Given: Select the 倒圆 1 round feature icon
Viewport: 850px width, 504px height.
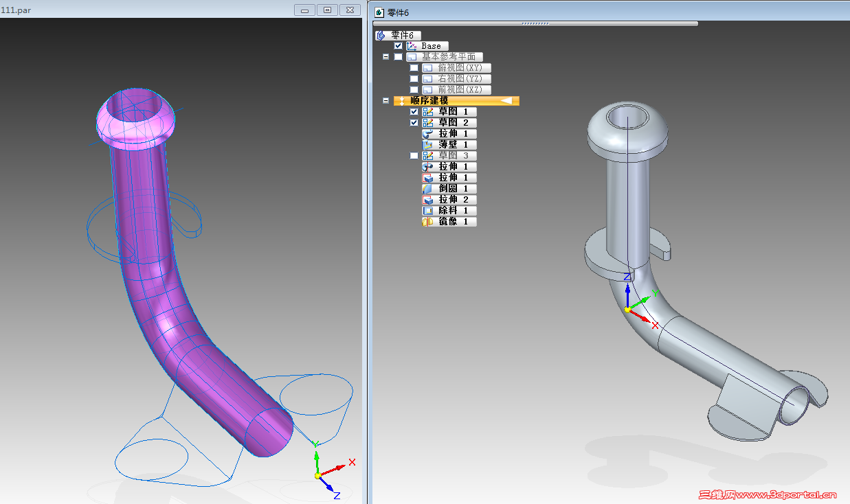Looking at the screenshot, I should pos(428,189).
